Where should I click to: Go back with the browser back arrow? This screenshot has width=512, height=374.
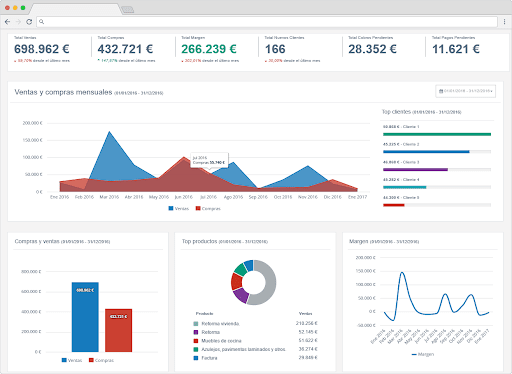(x=7, y=22)
